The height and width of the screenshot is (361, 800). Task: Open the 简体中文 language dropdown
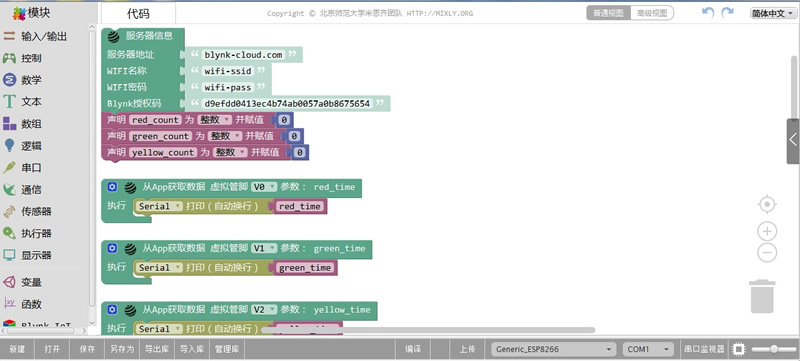coord(773,14)
